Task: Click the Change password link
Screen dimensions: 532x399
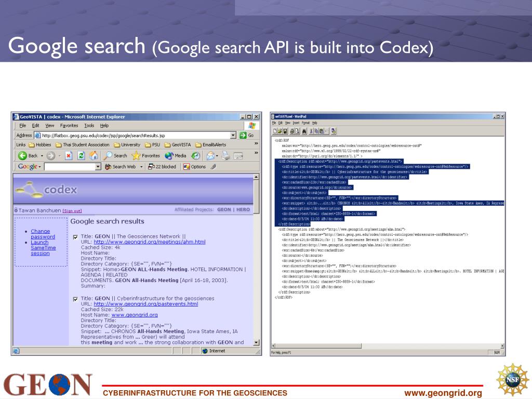Action: pyautogui.click(x=43, y=234)
